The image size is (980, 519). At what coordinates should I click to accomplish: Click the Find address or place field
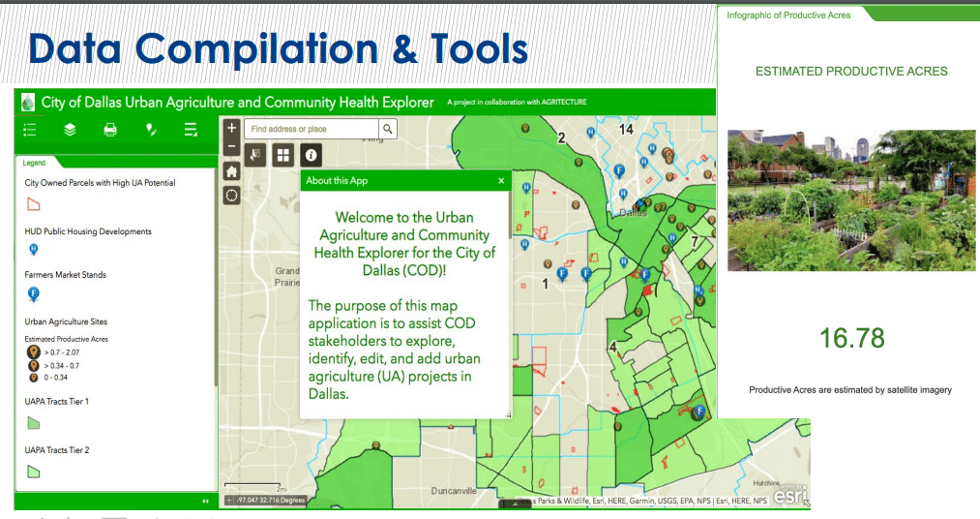pos(310,129)
